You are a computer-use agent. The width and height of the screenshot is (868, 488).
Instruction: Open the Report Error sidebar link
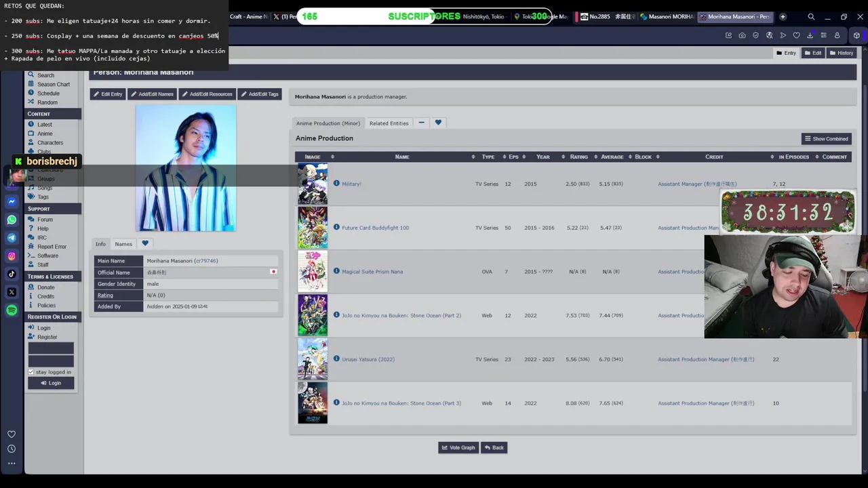(x=52, y=247)
